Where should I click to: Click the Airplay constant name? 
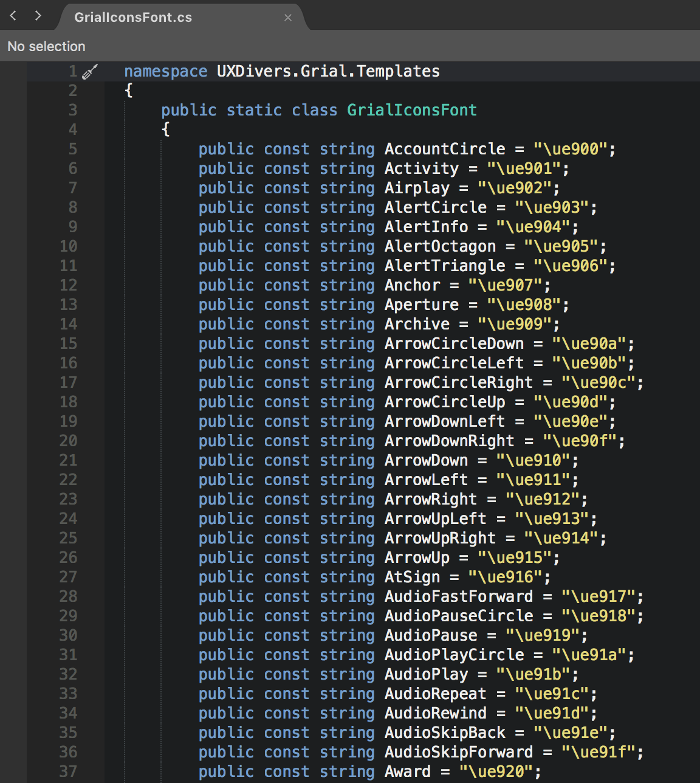tap(417, 188)
